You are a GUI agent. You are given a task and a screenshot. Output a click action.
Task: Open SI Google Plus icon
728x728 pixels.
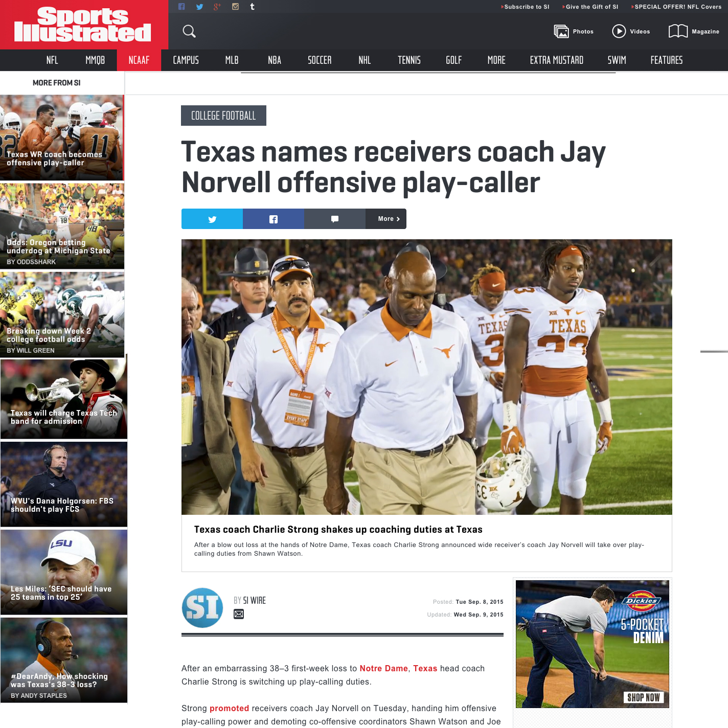[217, 7]
